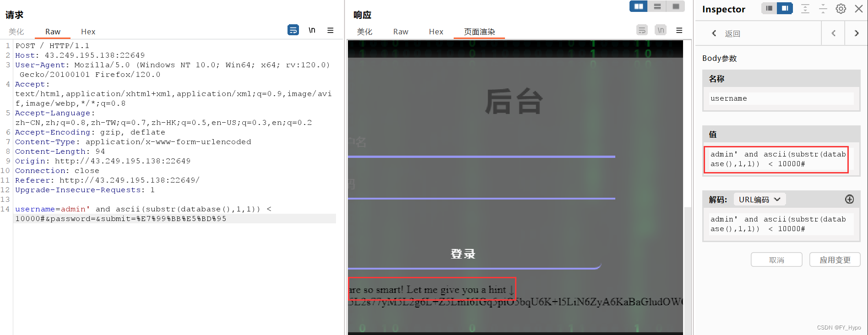Viewport: 868px width, 335px height.
Task: Collapse all Inspector sections
Action: pos(823,9)
